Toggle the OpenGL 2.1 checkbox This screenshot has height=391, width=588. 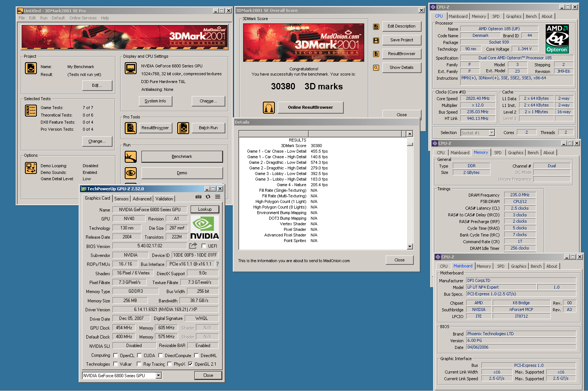click(x=190, y=364)
